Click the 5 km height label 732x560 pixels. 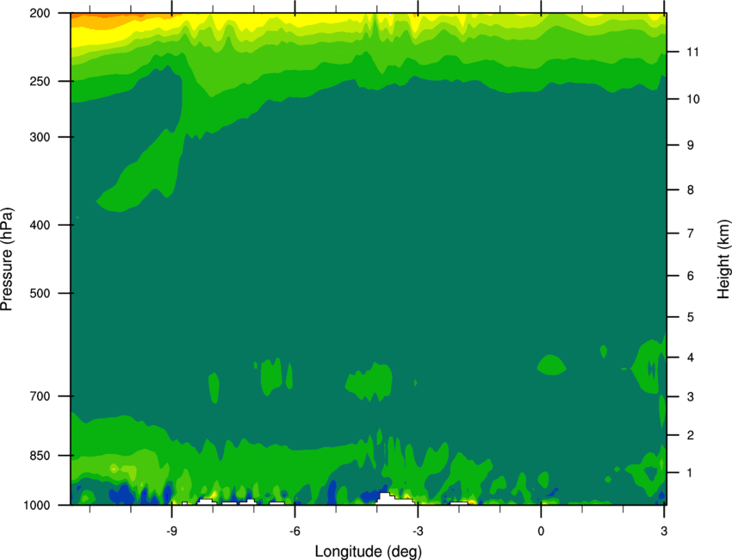coord(691,317)
